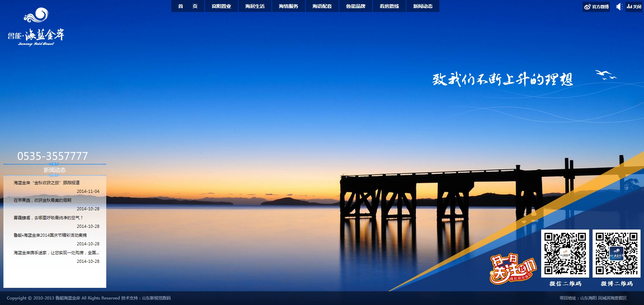The width and height of the screenshot is (644, 305).
Task: Open the 看房路线 menu item
Action: (389, 6)
